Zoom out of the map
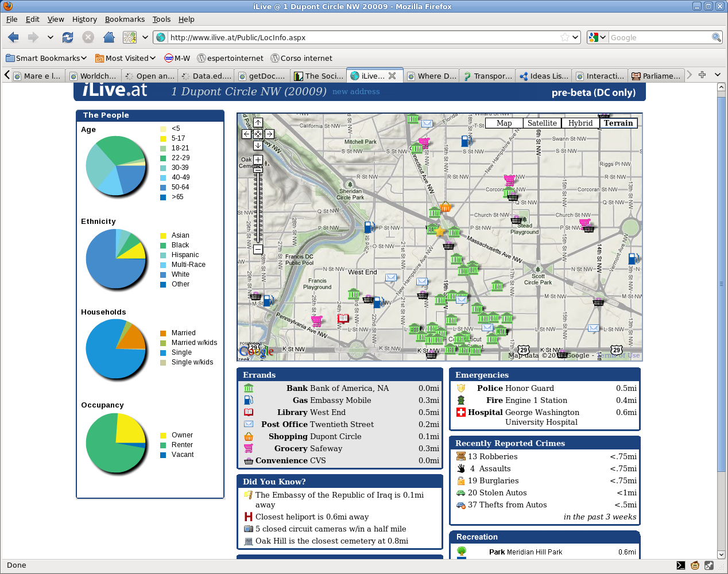The image size is (728, 574). click(x=258, y=249)
